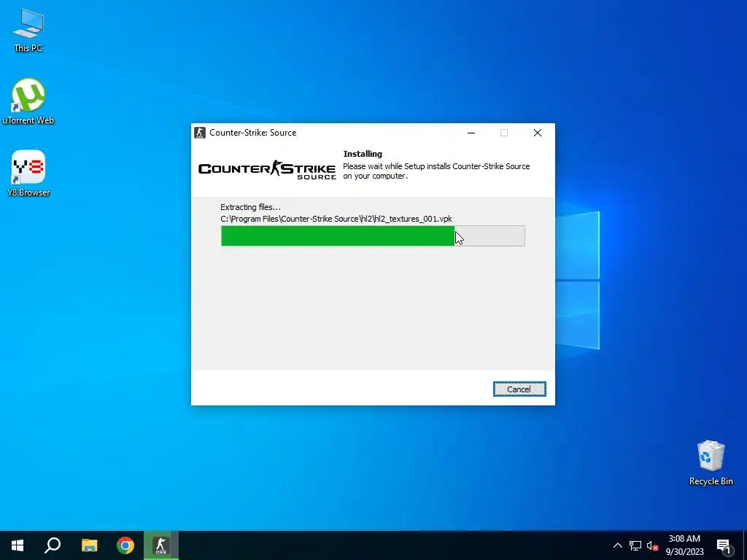Minimize the Counter-Strike: Source installer window
This screenshot has width=747, height=560.
point(471,133)
